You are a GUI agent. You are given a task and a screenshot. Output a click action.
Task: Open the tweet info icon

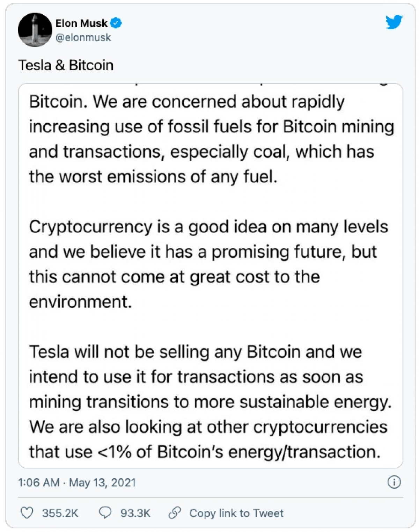click(394, 482)
